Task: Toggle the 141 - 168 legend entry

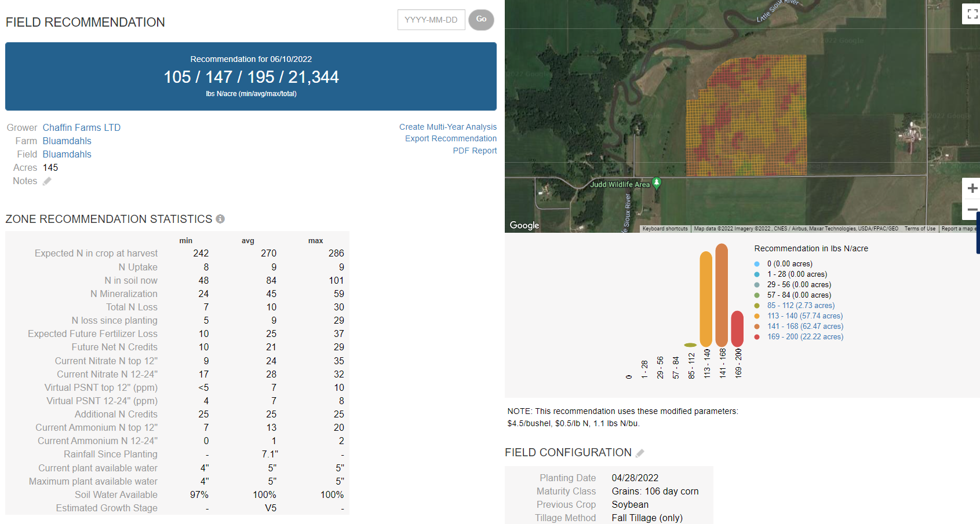Action: point(804,327)
